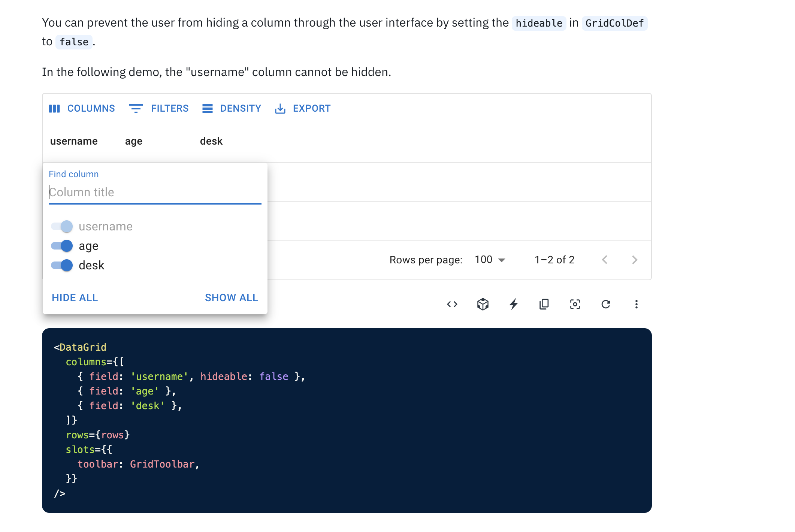Click the hideable code chip in the text
The height and width of the screenshot is (532, 795).
[539, 23]
